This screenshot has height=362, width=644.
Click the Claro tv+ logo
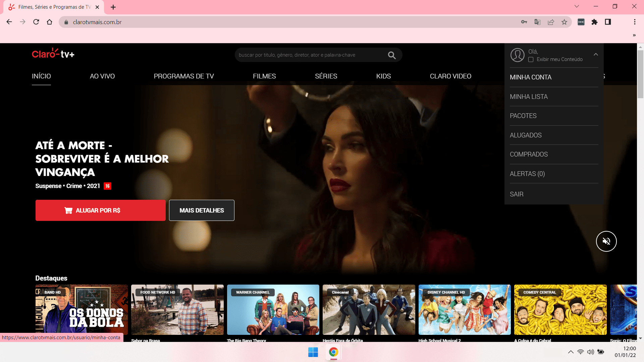[53, 54]
